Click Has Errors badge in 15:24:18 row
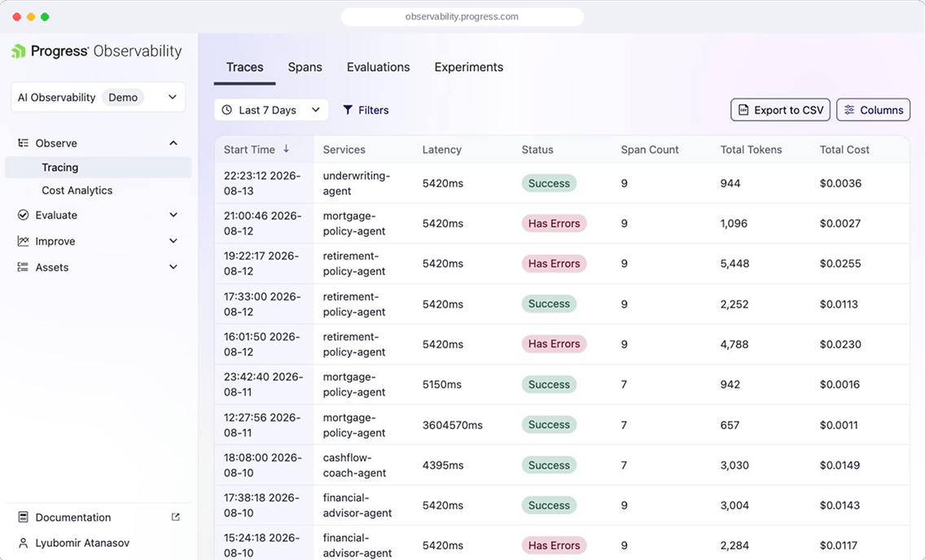 [554, 545]
